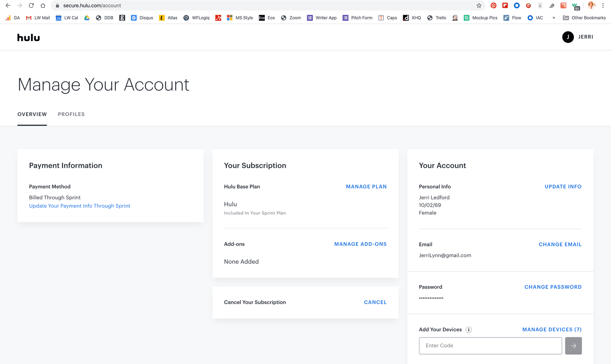Click Change Password

[x=553, y=287]
